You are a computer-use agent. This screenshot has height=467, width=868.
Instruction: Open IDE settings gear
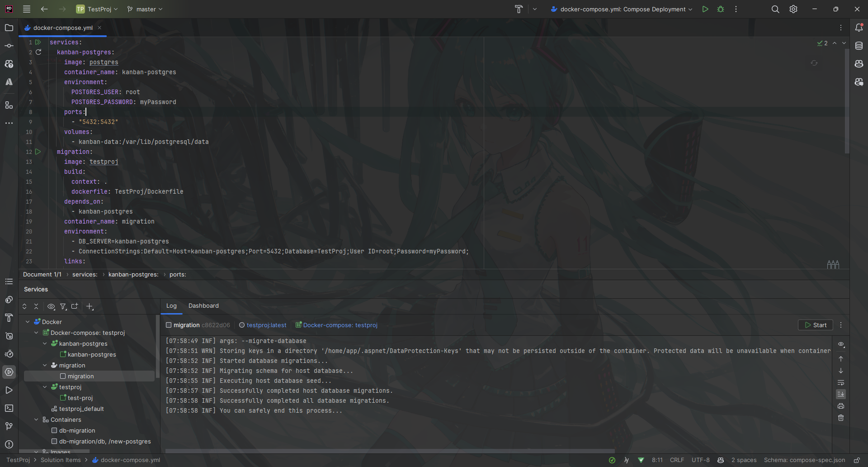pyautogui.click(x=793, y=9)
